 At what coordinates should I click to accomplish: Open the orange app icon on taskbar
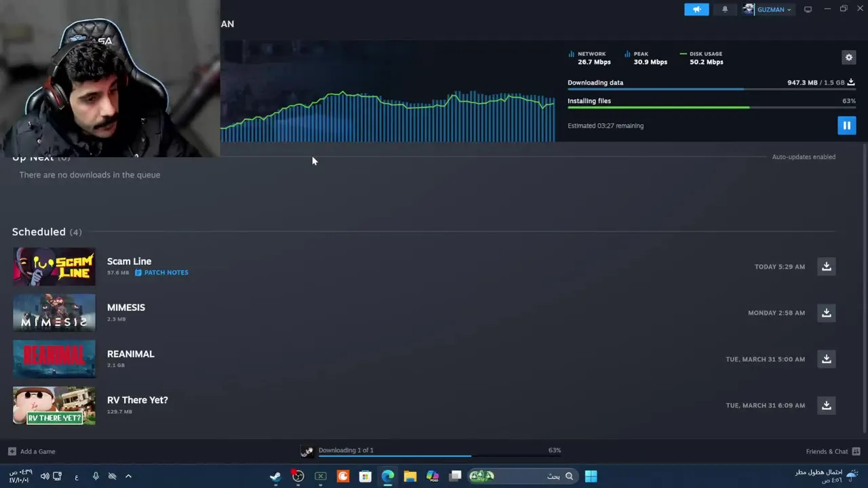[342, 476]
